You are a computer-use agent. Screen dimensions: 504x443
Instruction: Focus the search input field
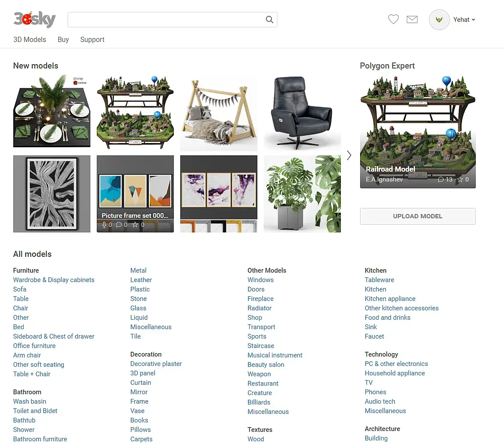coord(166,20)
